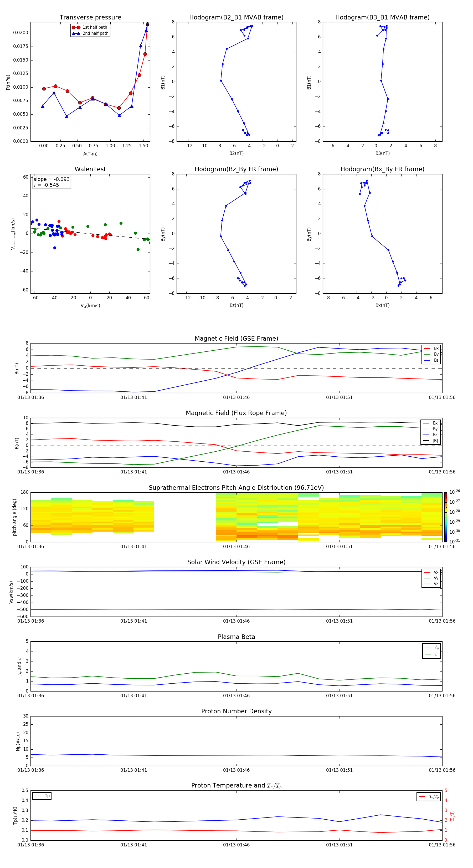The height and width of the screenshot is (868, 473).
Task: Select 'Bz' in the GSE magnetic field legend
Action: point(431,360)
